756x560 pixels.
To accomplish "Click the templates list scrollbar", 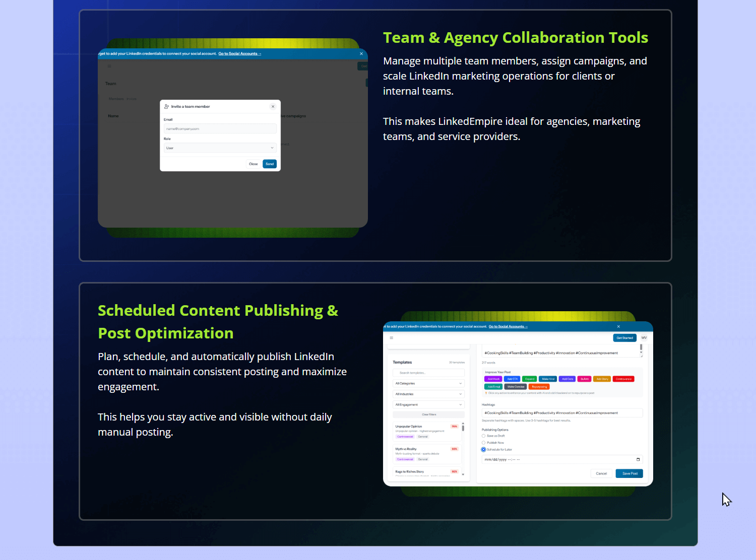I will (463, 428).
